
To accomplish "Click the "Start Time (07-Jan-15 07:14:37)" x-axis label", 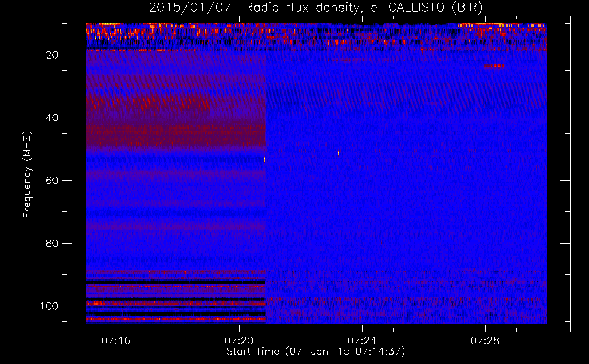I will coord(316,352).
